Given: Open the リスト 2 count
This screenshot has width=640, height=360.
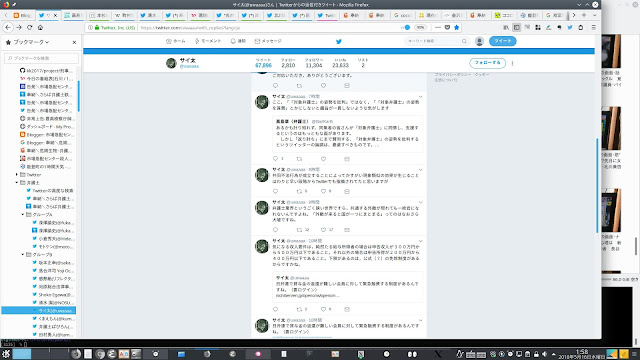Looking at the screenshot, I should point(362,63).
